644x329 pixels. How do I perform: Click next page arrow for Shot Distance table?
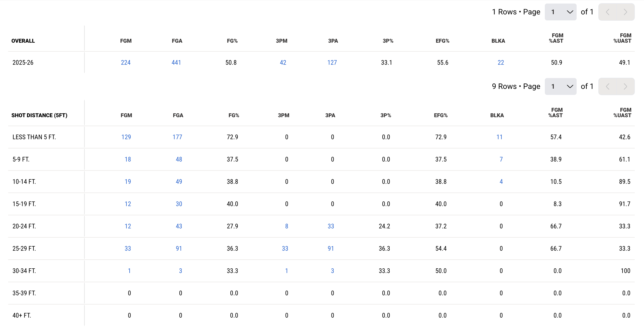[x=625, y=86]
